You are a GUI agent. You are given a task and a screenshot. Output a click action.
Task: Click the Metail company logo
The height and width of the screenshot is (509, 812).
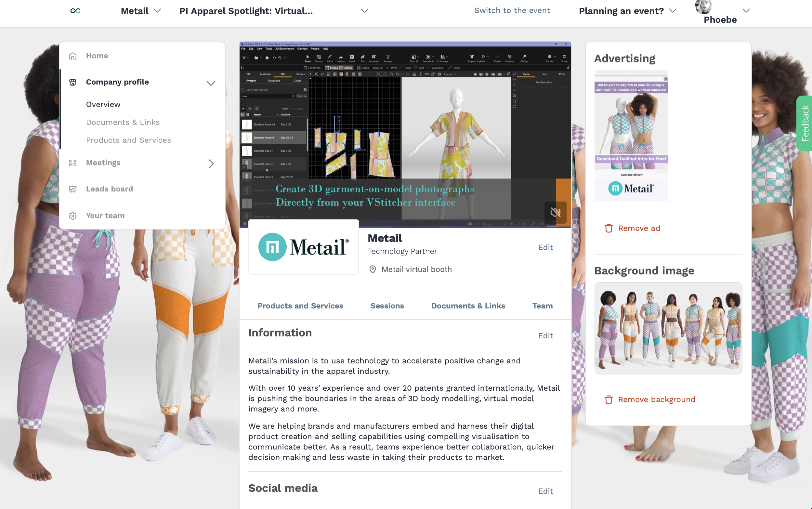click(x=304, y=247)
